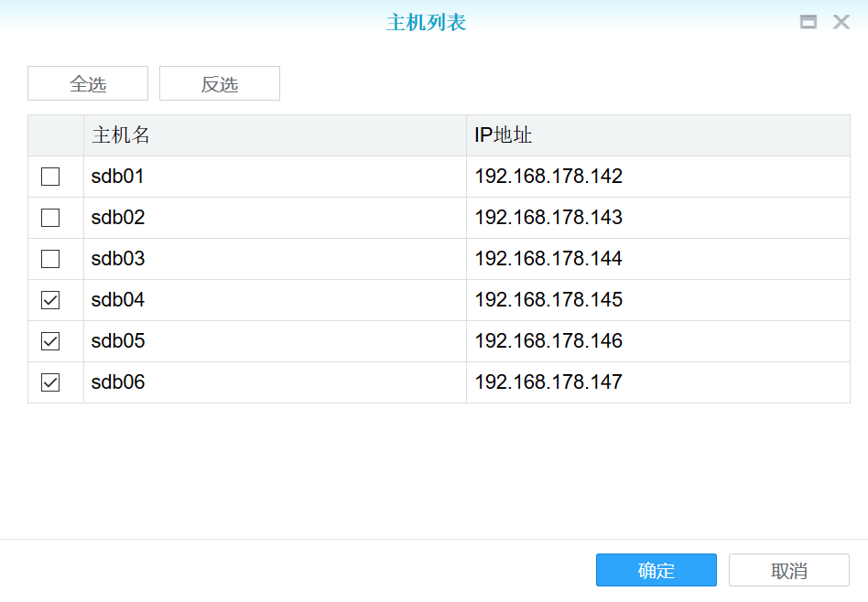
Task: Check the sdb02 host checkbox
Action: tap(50, 218)
